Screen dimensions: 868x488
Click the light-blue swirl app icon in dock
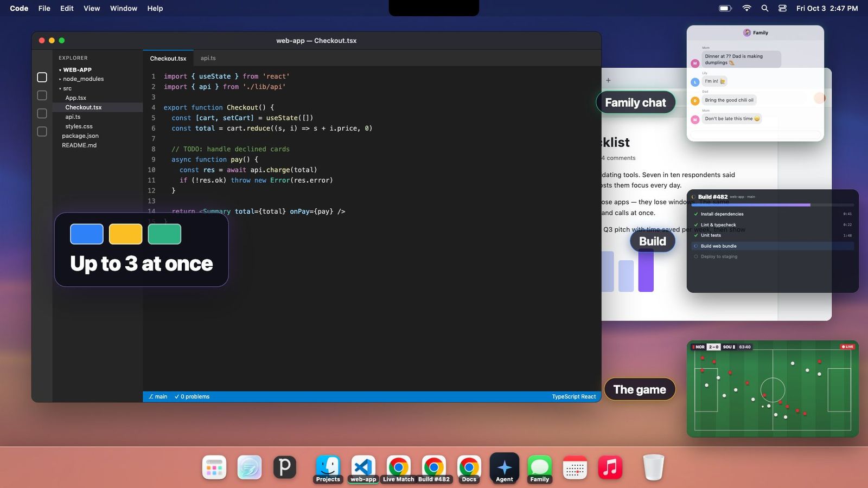tap(250, 467)
